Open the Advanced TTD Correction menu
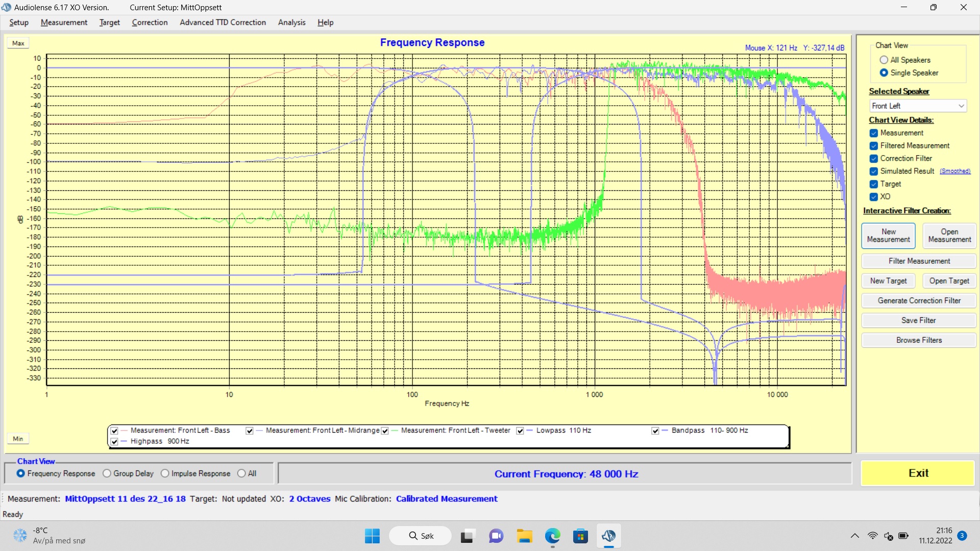This screenshot has height=551, width=980. pyautogui.click(x=223, y=22)
